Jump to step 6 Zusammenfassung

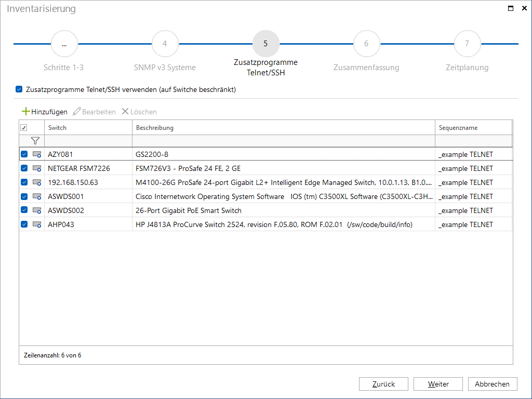tap(366, 44)
